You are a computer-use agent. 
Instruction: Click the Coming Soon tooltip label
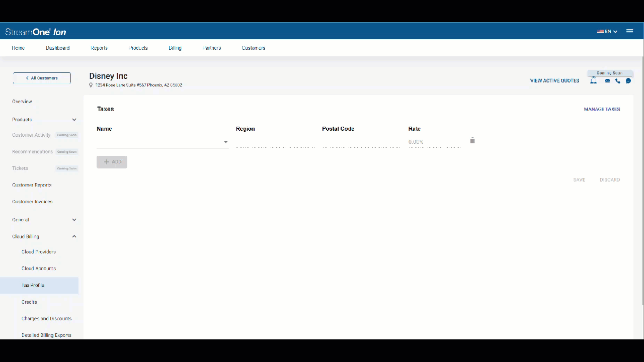(x=609, y=73)
